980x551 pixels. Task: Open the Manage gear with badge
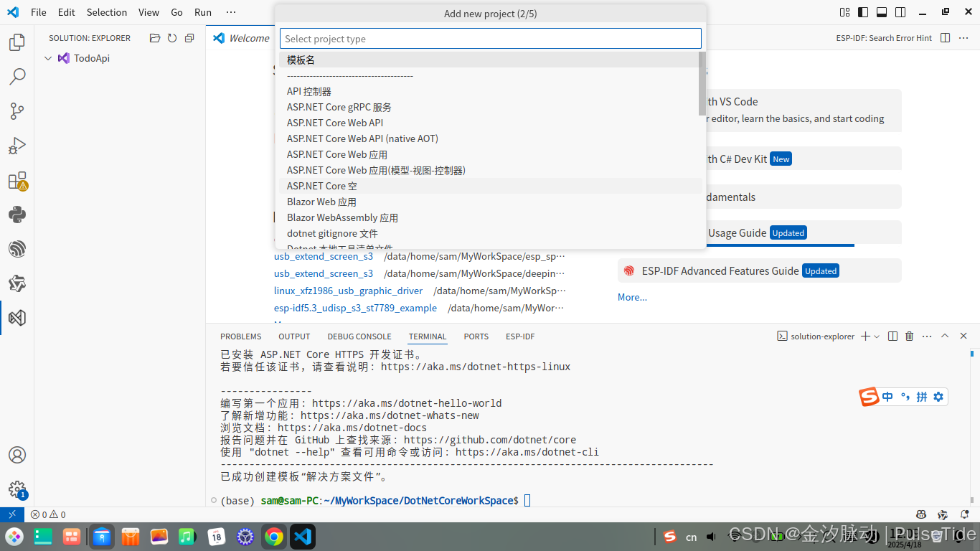pyautogui.click(x=17, y=489)
